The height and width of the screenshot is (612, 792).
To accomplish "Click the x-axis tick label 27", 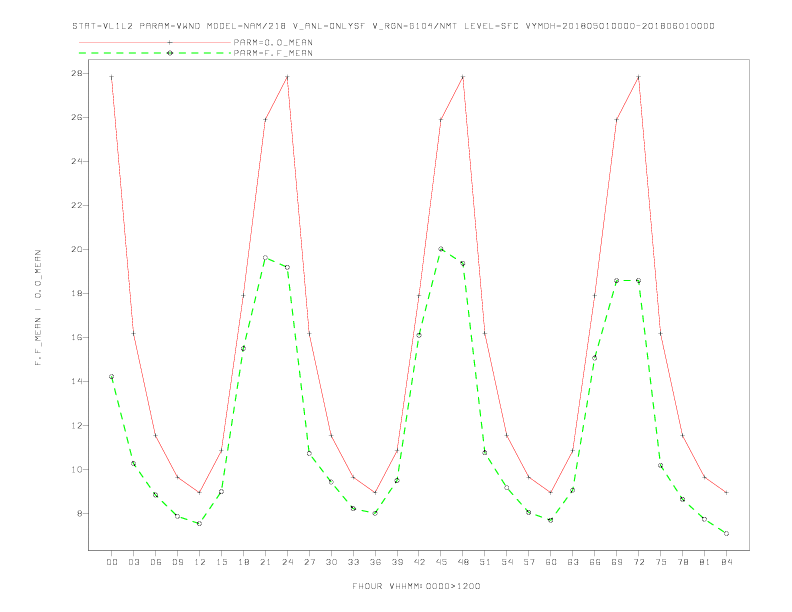I will pos(309,562).
